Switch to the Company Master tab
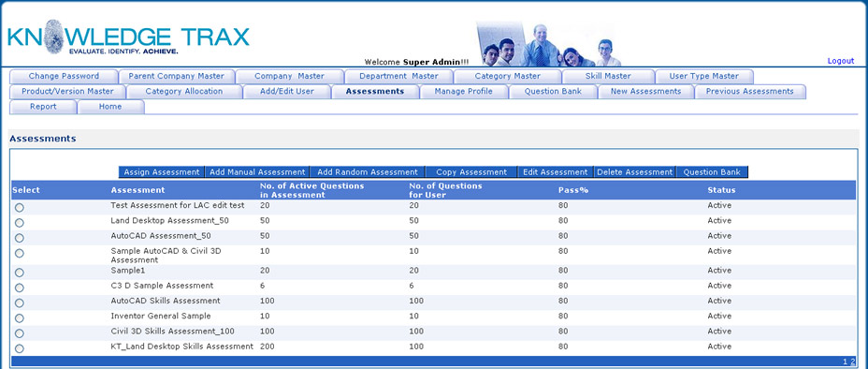868x369 pixels. pos(289,77)
